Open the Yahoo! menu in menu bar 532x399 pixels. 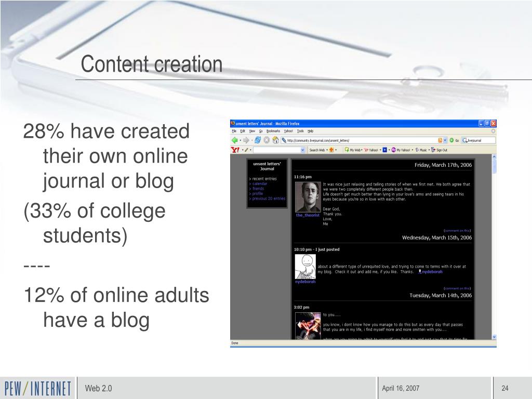[288, 131]
